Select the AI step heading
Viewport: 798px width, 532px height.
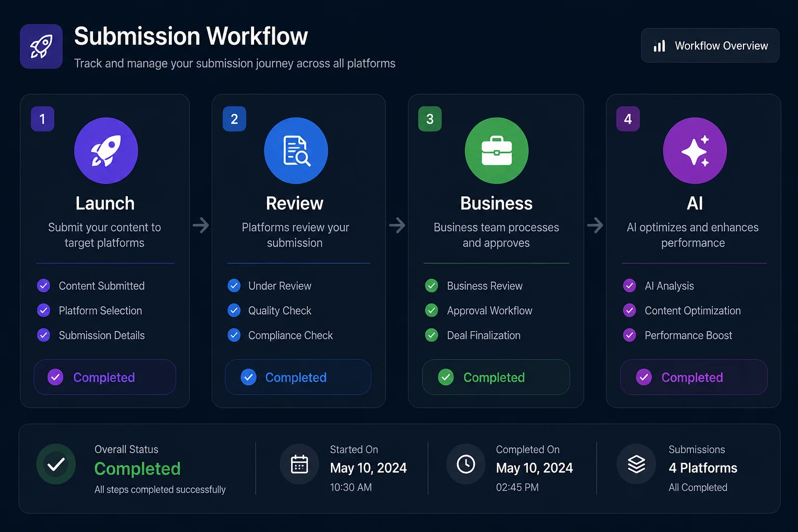pos(695,203)
